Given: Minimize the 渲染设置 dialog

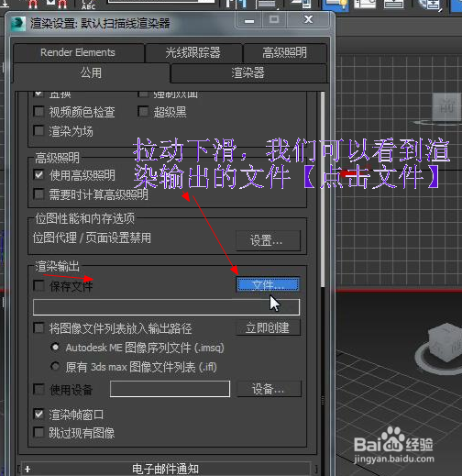Looking at the screenshot, I should coord(249,20).
